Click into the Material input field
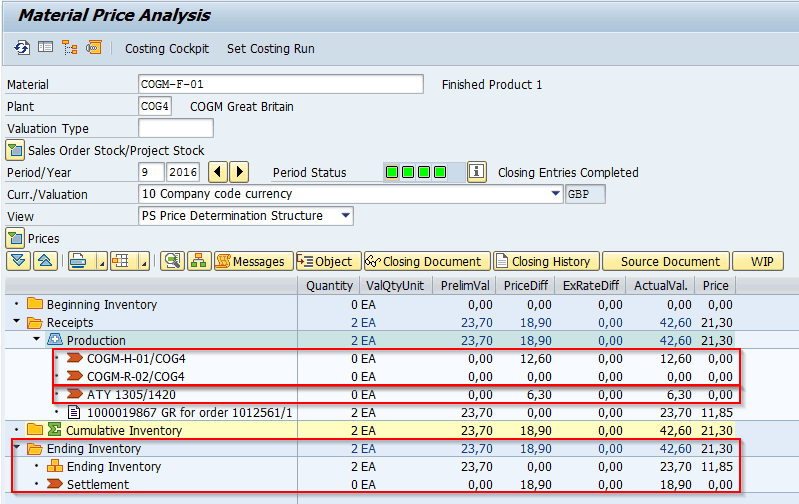Viewport: 799px width, 504px height. (x=280, y=84)
